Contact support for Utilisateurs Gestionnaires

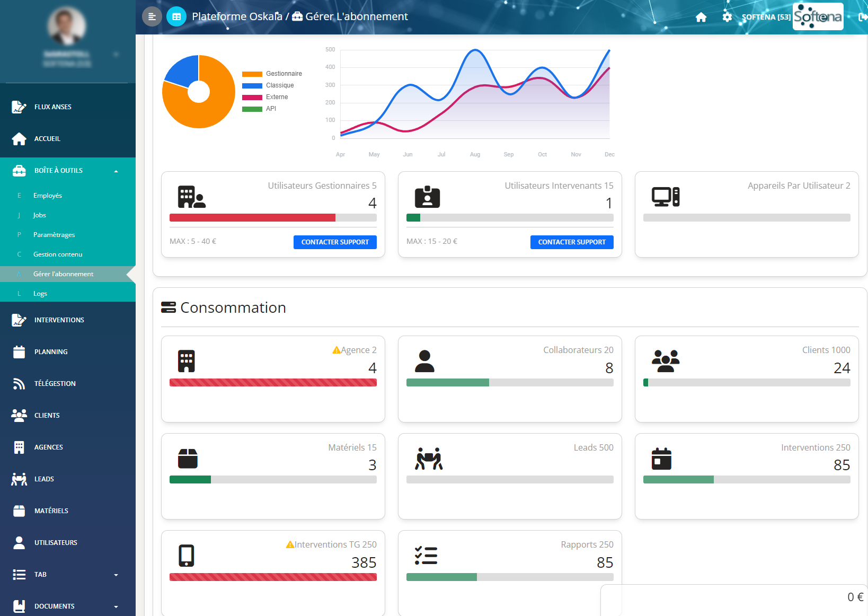(x=335, y=242)
